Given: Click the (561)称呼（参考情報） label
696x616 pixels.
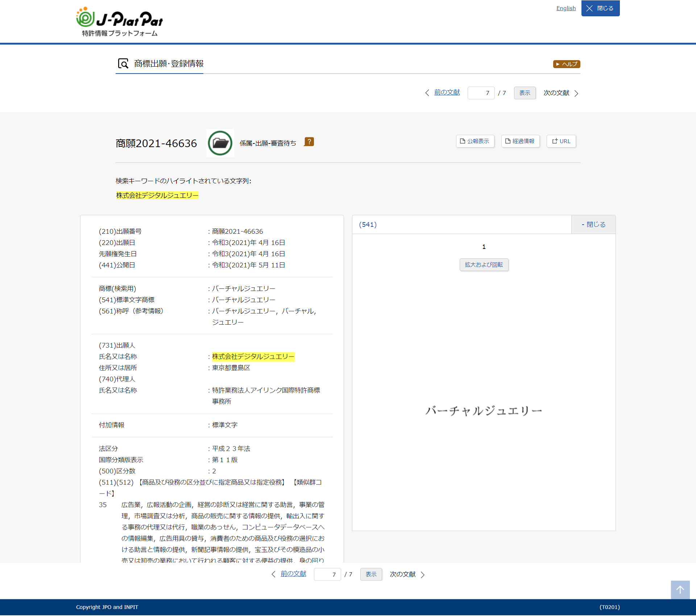Looking at the screenshot, I should click(x=131, y=311).
